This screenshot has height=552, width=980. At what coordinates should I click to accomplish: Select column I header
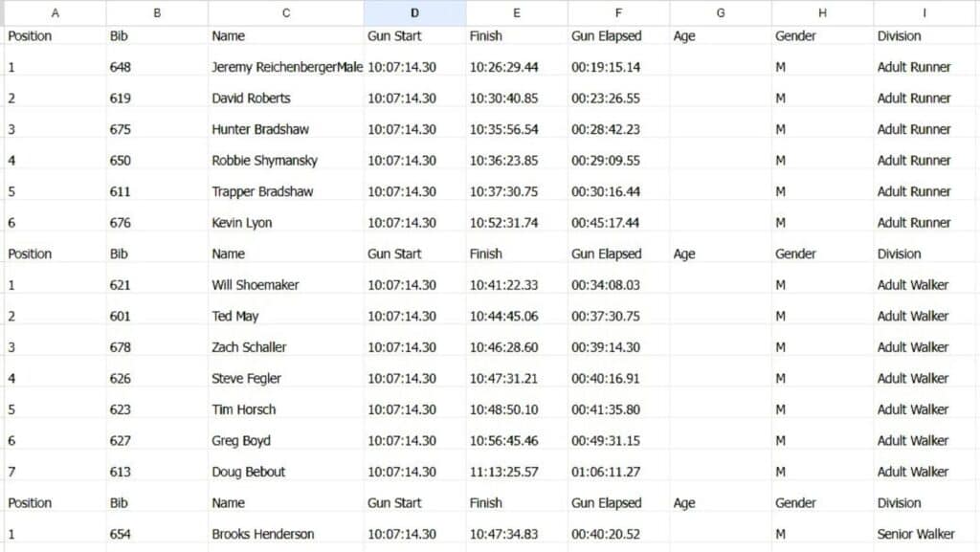coord(924,12)
